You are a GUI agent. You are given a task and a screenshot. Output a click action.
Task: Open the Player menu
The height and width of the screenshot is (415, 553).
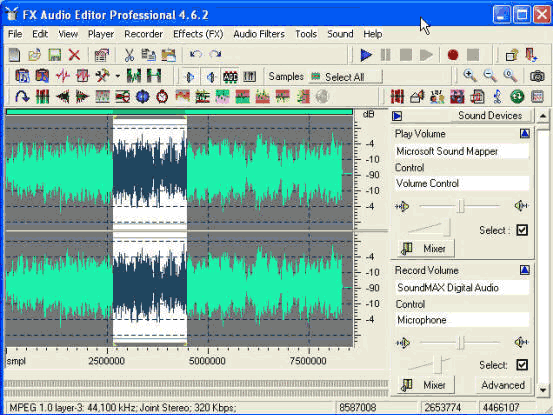pos(101,34)
